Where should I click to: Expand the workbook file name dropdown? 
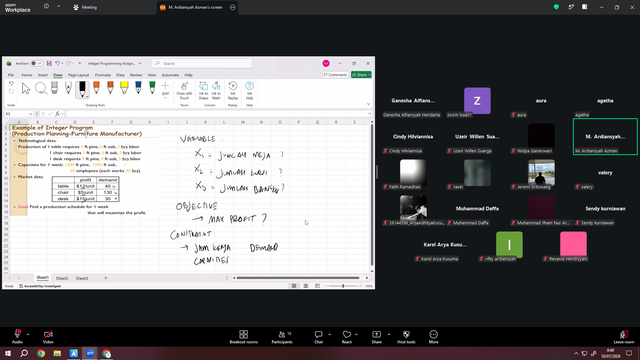140,64
